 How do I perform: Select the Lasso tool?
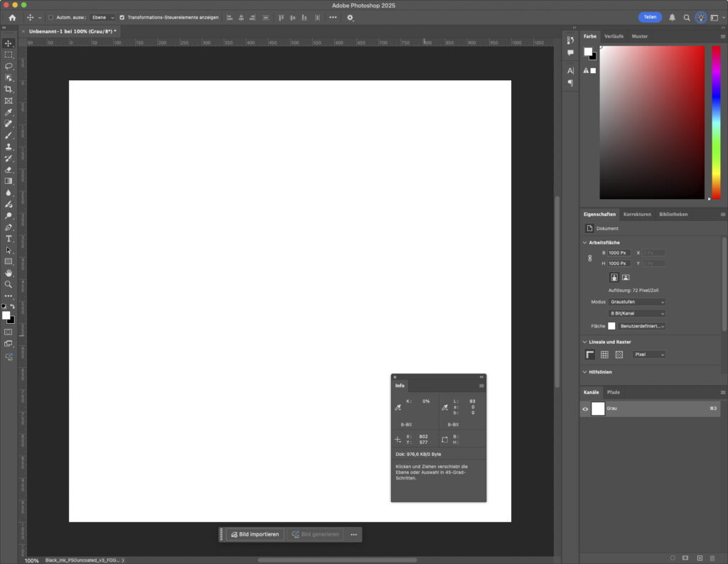(x=9, y=66)
